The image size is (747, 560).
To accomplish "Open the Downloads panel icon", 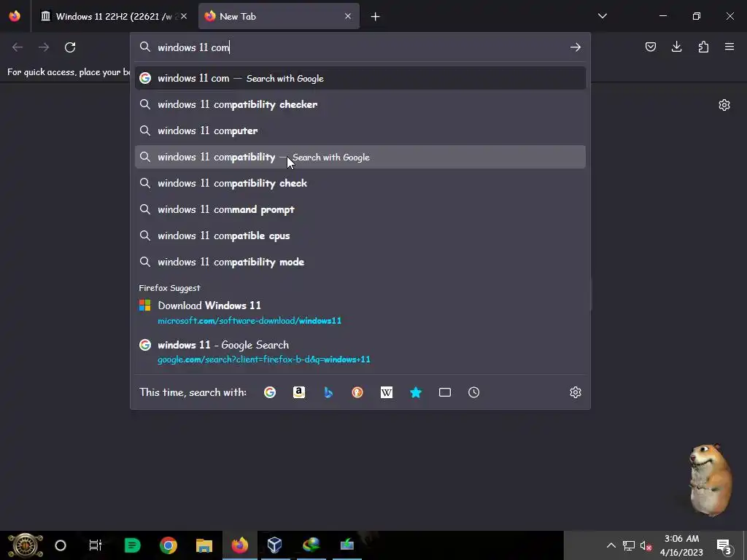I will coord(676,47).
